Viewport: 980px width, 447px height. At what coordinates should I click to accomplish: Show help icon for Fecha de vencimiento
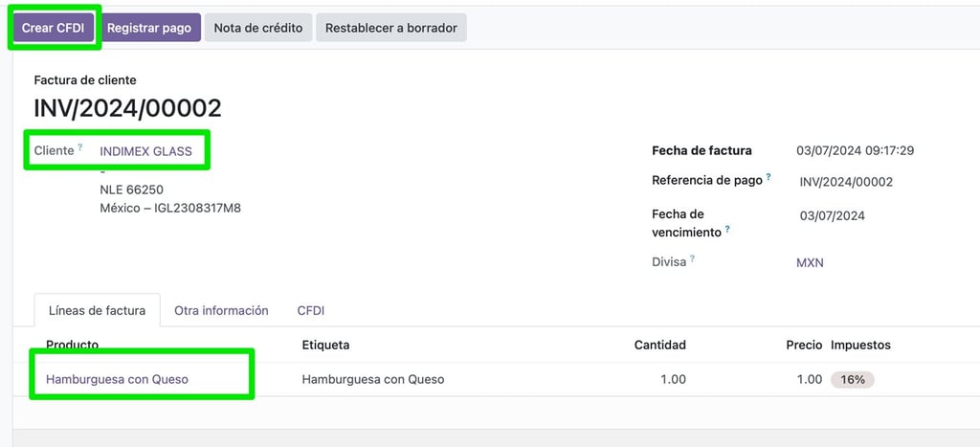click(x=727, y=230)
